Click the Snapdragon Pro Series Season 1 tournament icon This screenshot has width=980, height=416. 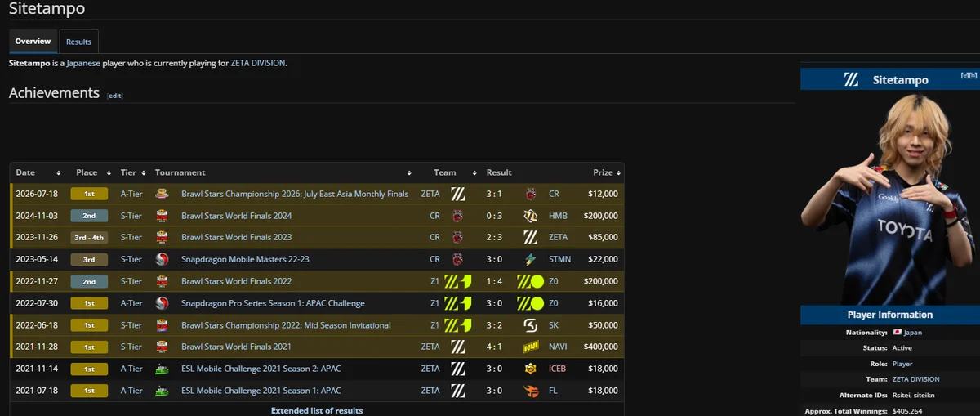162,303
